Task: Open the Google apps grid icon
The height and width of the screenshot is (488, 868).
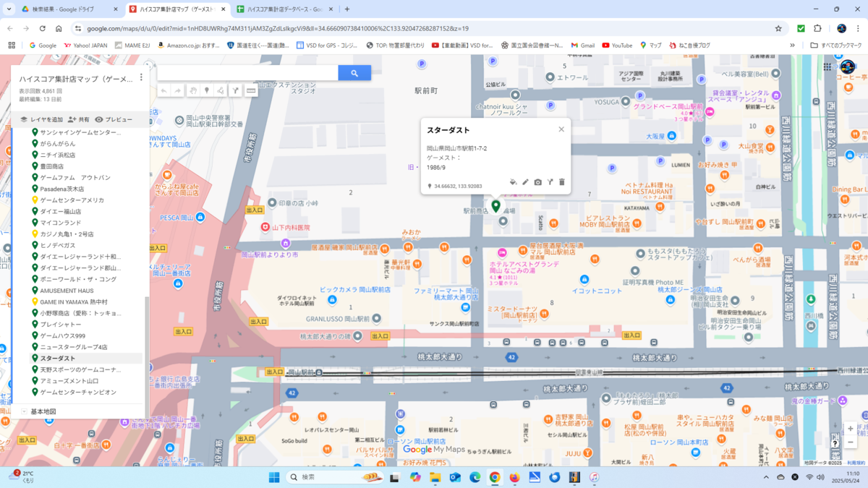Action: point(827,67)
